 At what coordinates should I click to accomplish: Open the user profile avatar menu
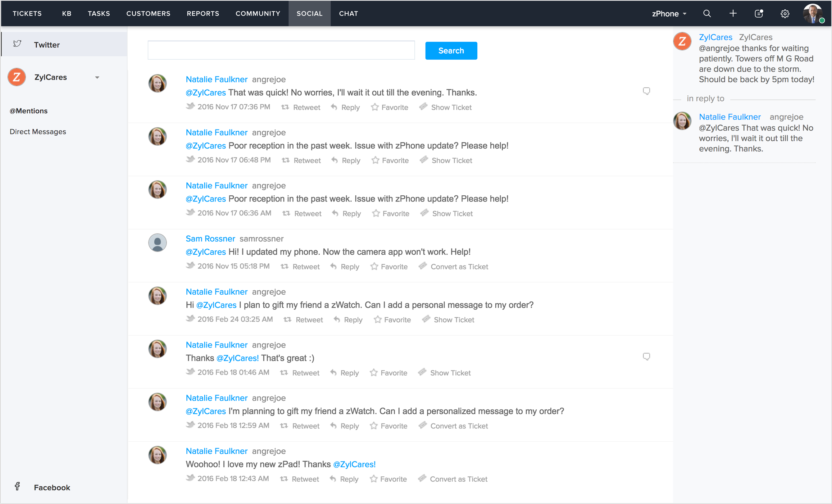[813, 14]
